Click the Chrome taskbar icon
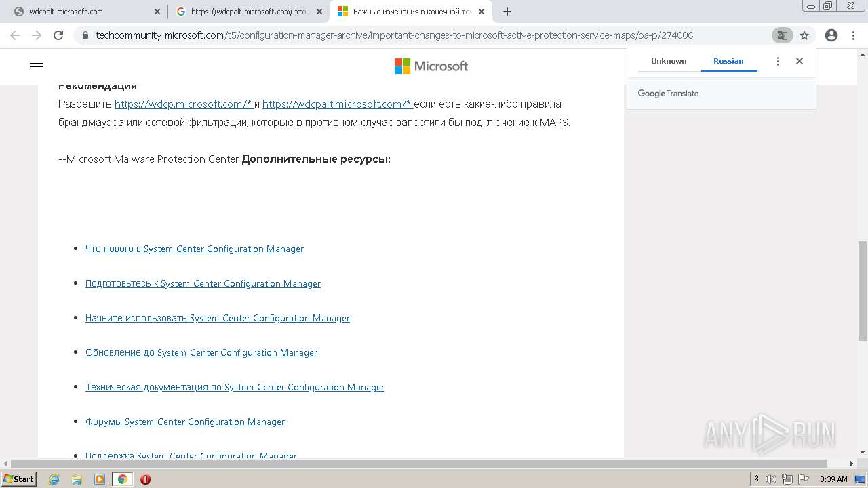 [x=123, y=479]
